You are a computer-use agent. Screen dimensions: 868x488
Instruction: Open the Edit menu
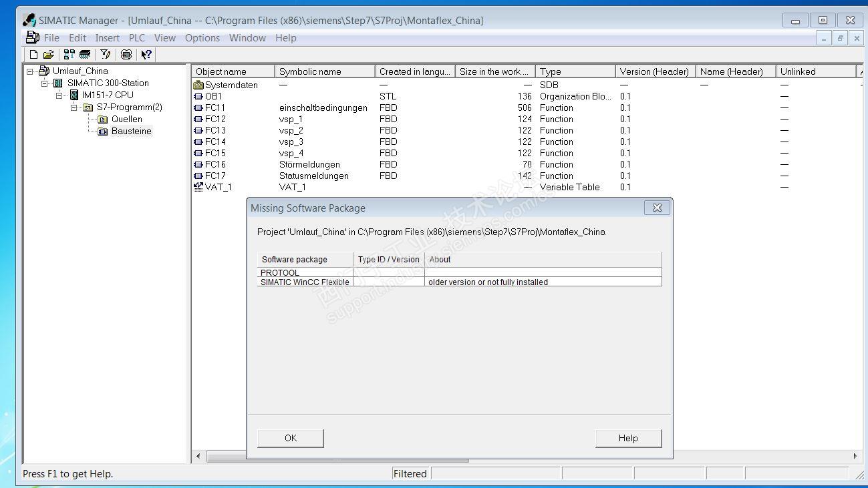78,38
